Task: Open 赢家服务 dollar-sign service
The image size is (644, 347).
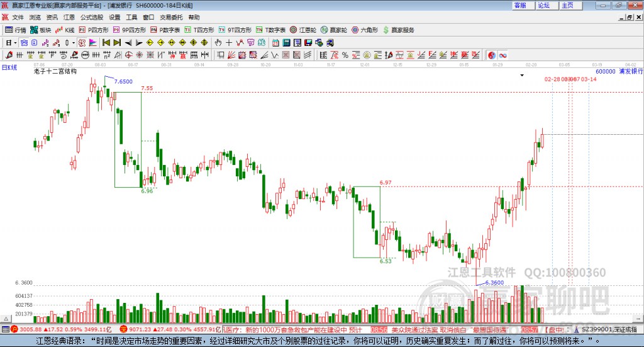Action: [399, 30]
